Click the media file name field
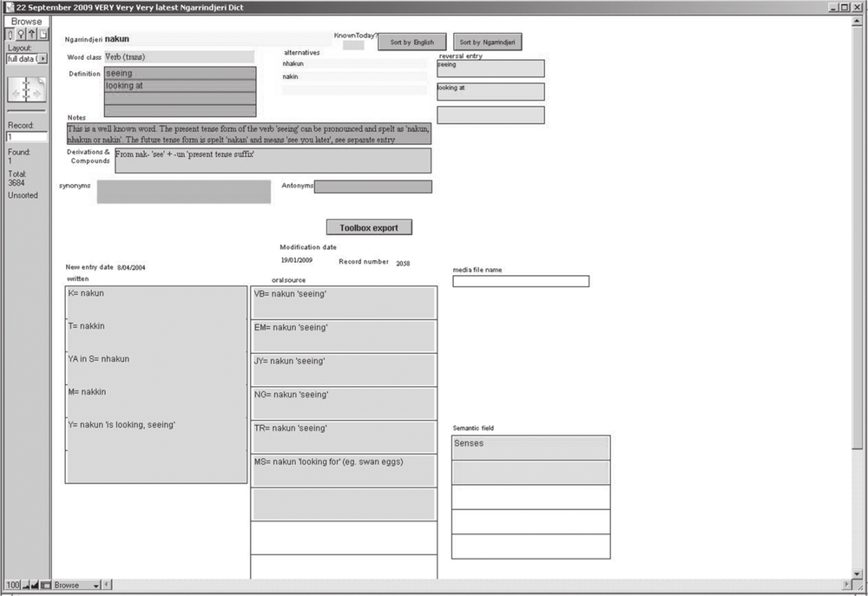Viewport: 868px width, 596px height. pos(521,281)
